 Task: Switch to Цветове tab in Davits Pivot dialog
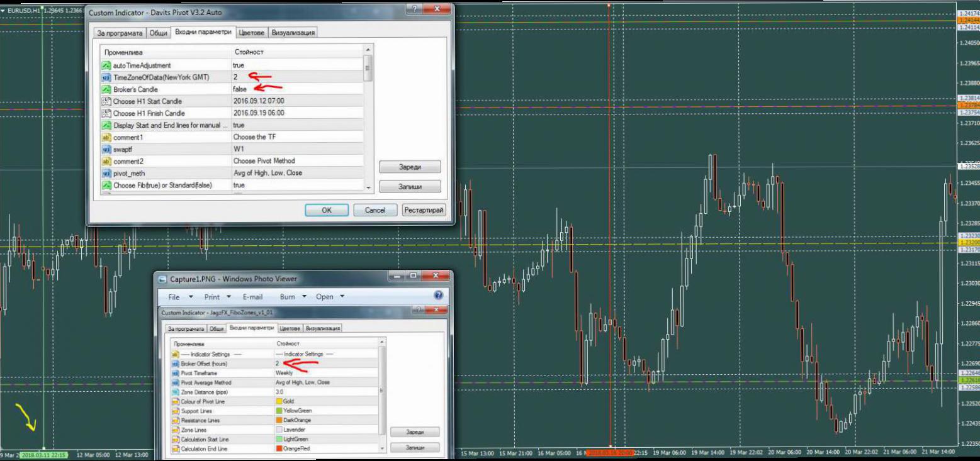tap(251, 33)
